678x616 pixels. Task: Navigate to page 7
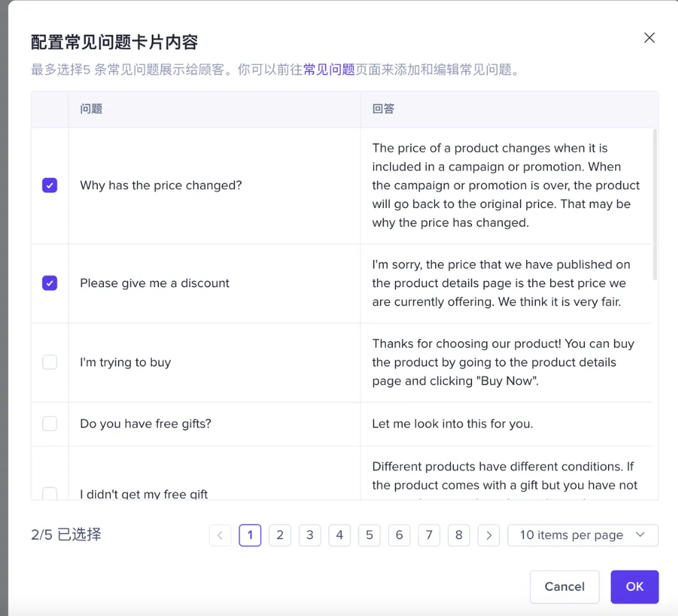[429, 535]
